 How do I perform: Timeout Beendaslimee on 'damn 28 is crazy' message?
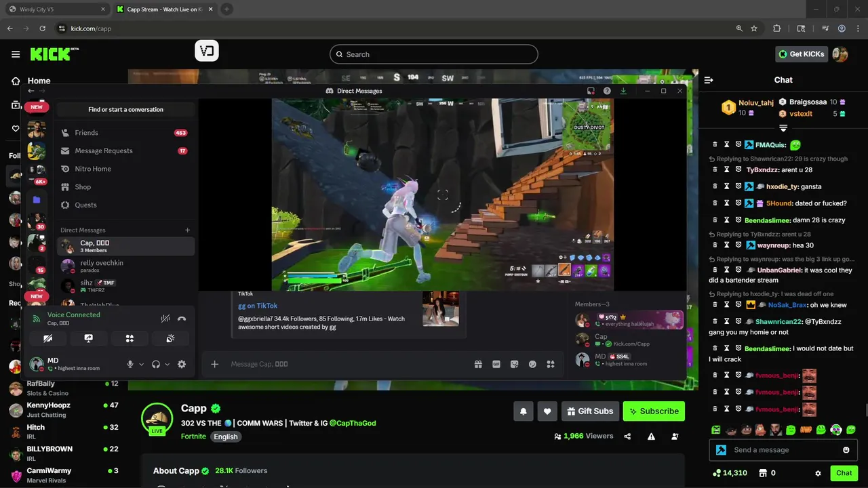726,220
